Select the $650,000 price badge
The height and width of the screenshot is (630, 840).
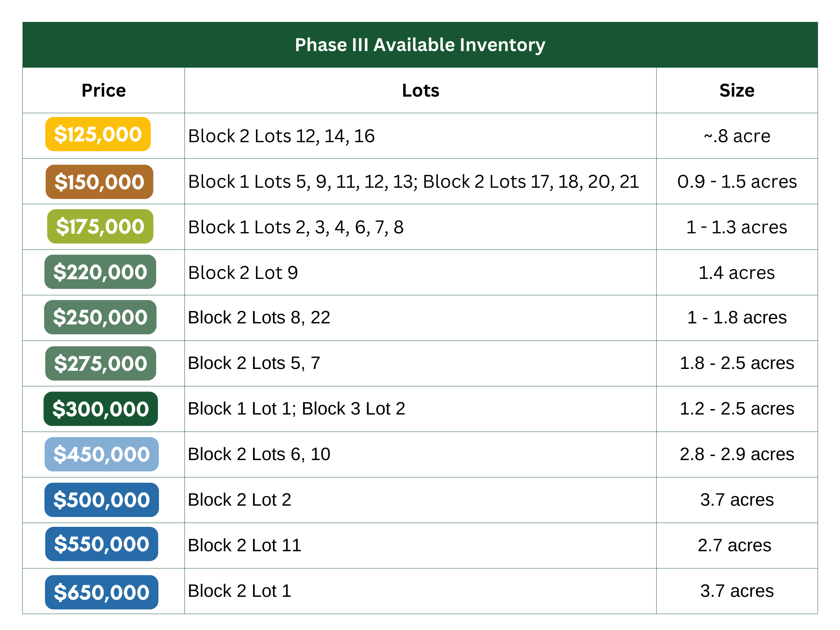(x=101, y=592)
